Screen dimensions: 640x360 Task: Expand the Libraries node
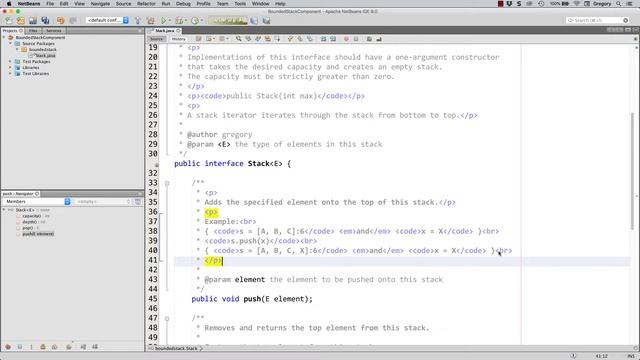pos(11,68)
